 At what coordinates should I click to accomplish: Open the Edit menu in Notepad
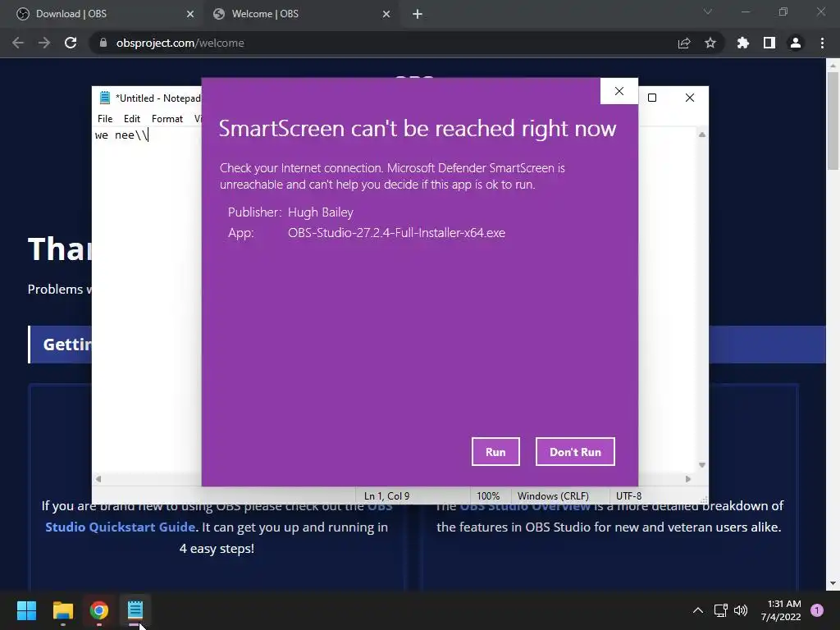point(132,119)
